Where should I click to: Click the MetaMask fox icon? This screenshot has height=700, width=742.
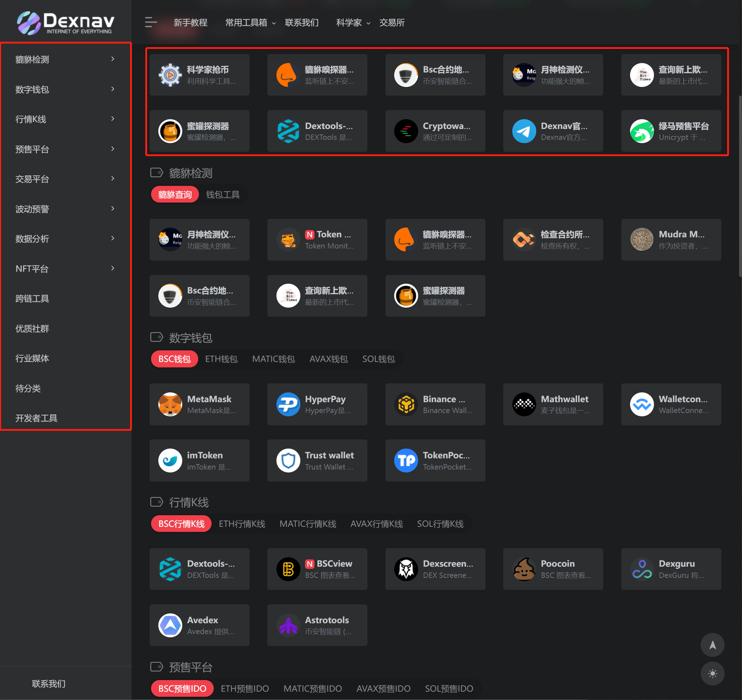tap(170, 404)
